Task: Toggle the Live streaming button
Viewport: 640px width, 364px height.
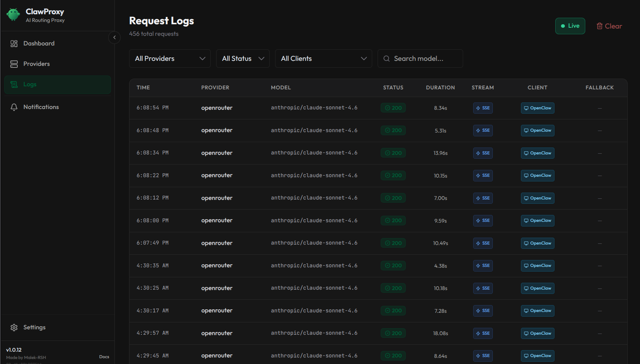Action: coord(570,26)
